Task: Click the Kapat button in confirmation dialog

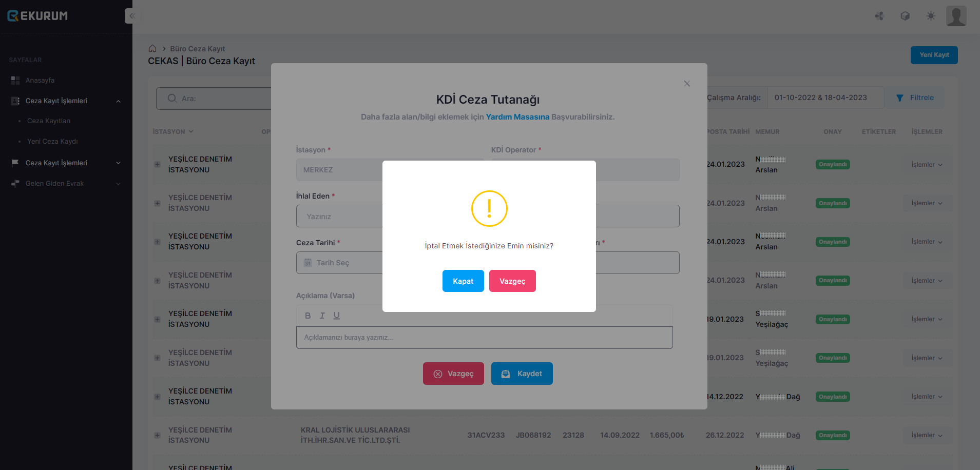Action: point(463,281)
